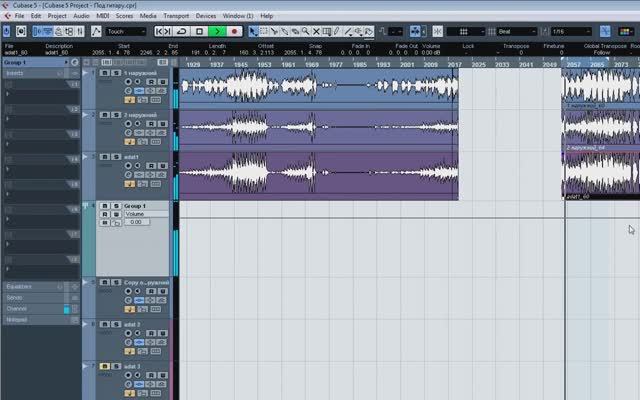
Task: Solo the adat1 track
Action: pyautogui.click(x=116, y=157)
